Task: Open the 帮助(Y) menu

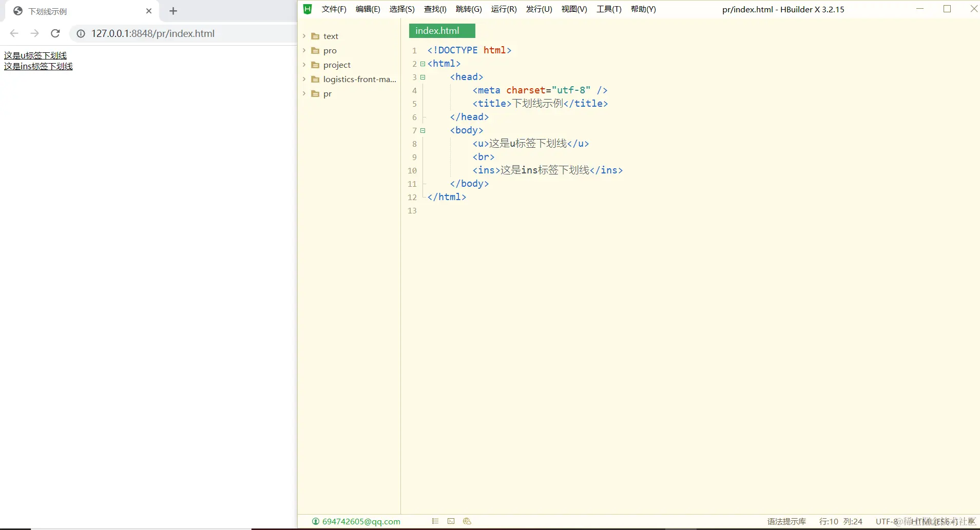Action: [x=643, y=9]
